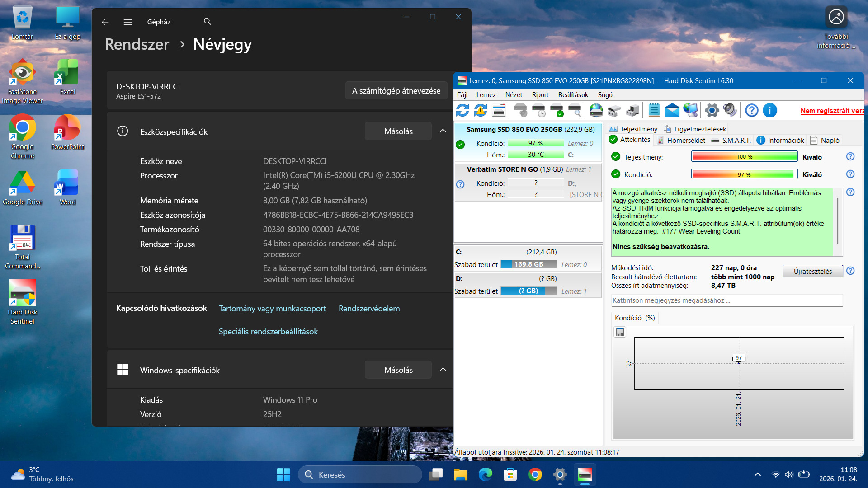Switch to the Hőmérséklet tab
This screenshot has height=488, width=868.
tap(681, 140)
